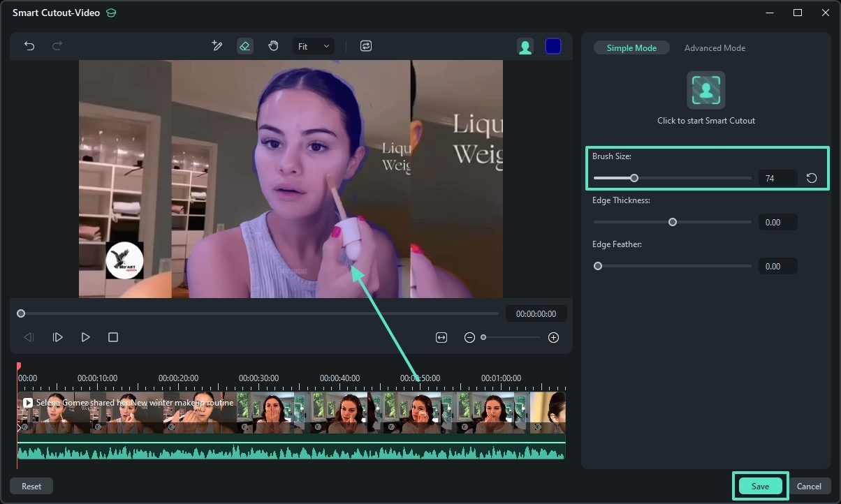
Task: Click the Cancel button
Action: pos(809,487)
